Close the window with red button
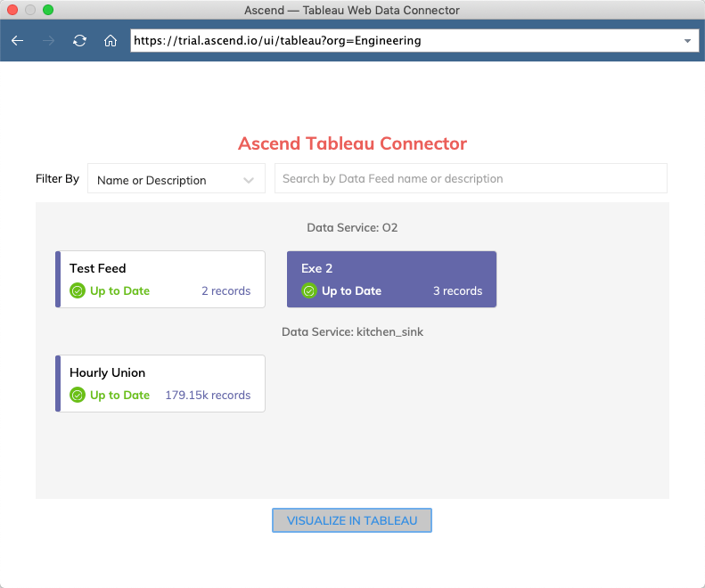Screen dimensions: 705x588 pos(12,10)
